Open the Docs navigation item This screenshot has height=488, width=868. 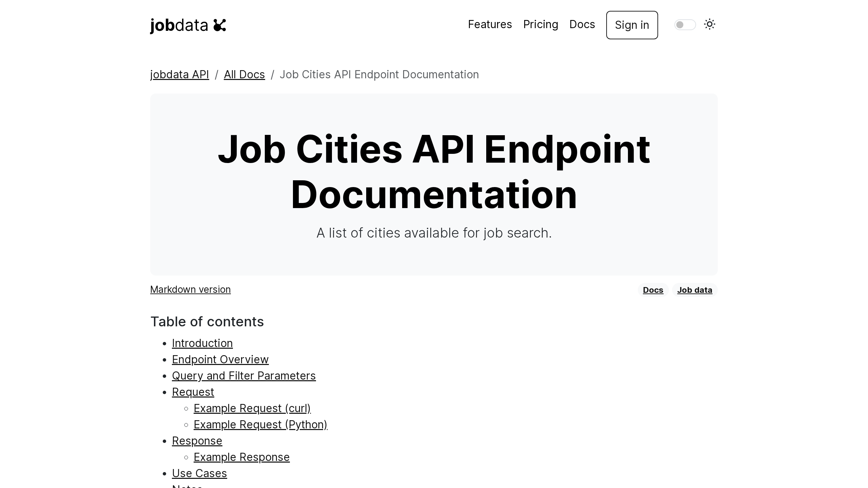pyautogui.click(x=582, y=24)
